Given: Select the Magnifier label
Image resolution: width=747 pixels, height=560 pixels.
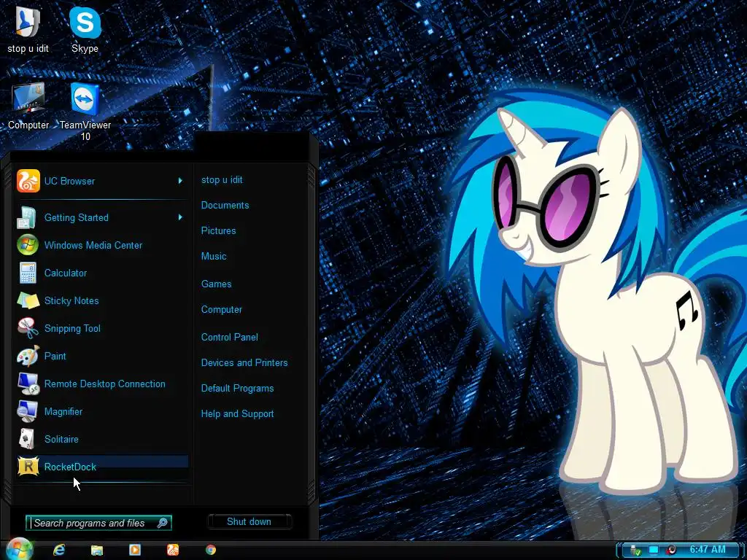Looking at the screenshot, I should 63,411.
